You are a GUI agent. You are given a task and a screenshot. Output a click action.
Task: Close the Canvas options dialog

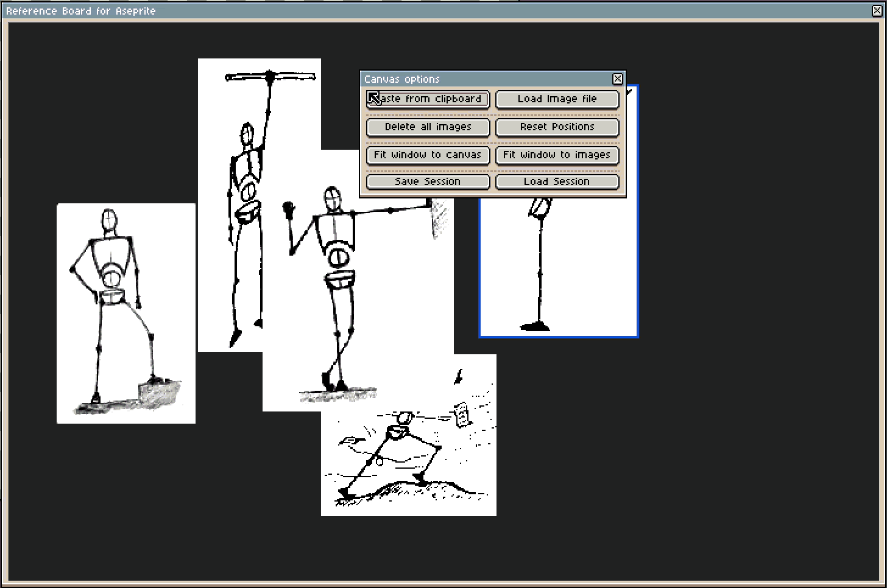tap(617, 79)
